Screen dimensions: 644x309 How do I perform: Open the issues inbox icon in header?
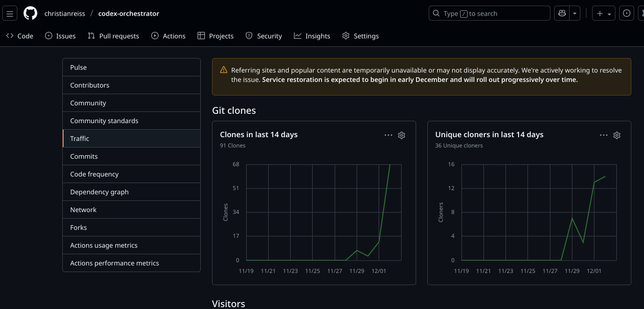626,14
